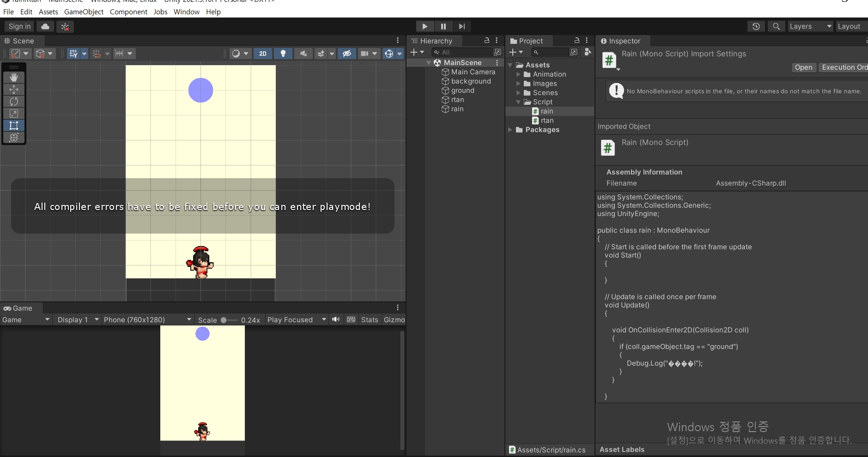
Task: Expand the Packages folder
Action: pos(510,130)
